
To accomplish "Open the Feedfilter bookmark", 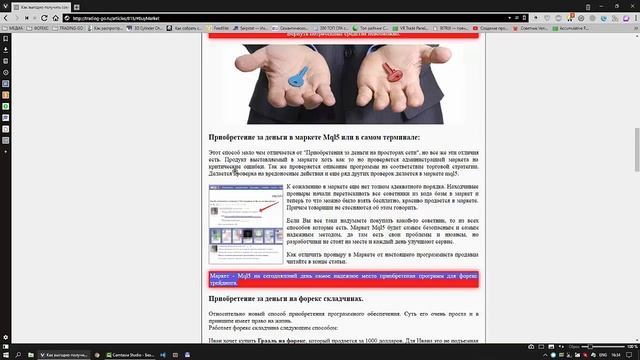I will [x=218, y=28].
